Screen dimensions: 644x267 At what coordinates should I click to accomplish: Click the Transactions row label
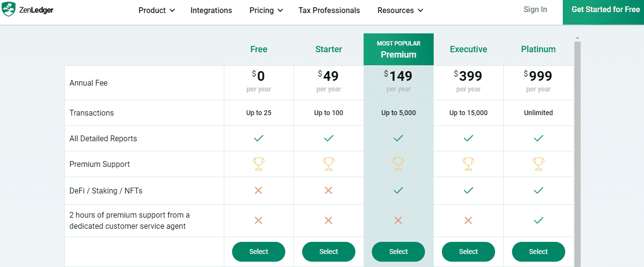92,113
